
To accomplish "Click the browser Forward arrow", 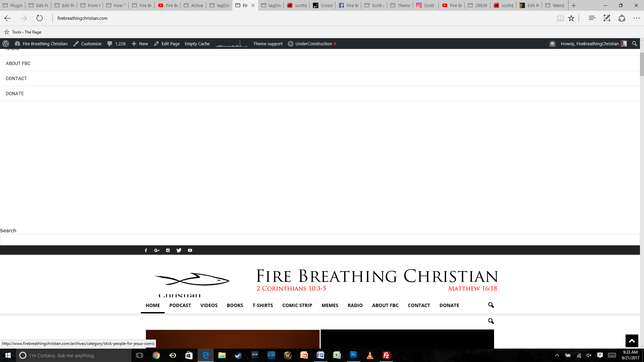I will (23, 18).
